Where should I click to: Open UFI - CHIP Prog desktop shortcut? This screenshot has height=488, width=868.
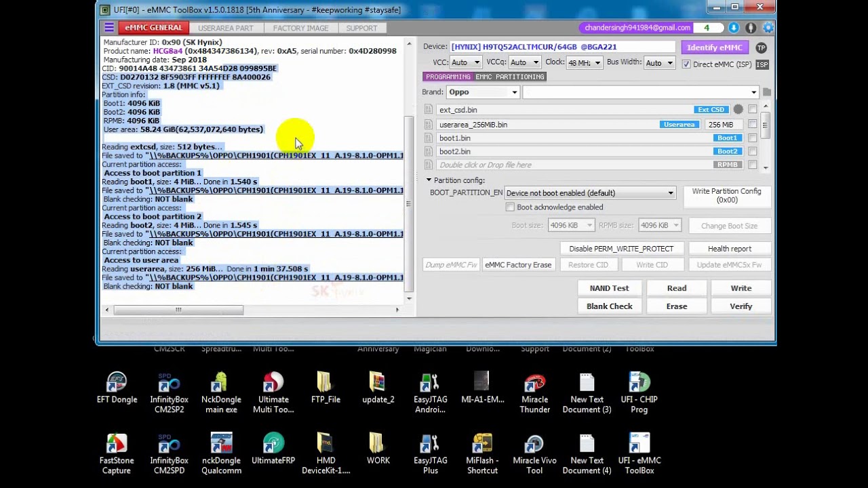click(639, 393)
